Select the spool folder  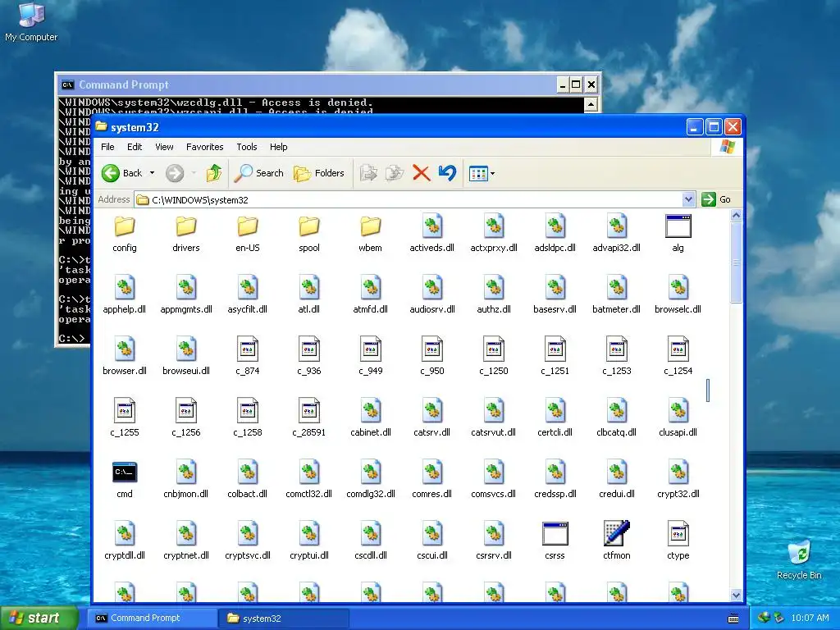point(309,233)
